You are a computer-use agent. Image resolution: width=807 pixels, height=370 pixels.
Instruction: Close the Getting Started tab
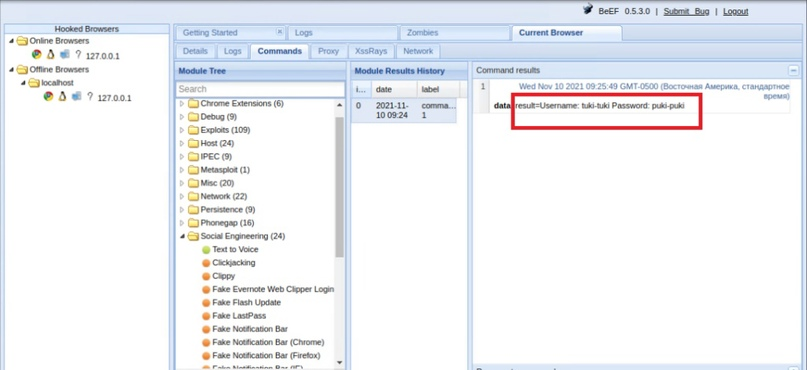tap(280, 31)
